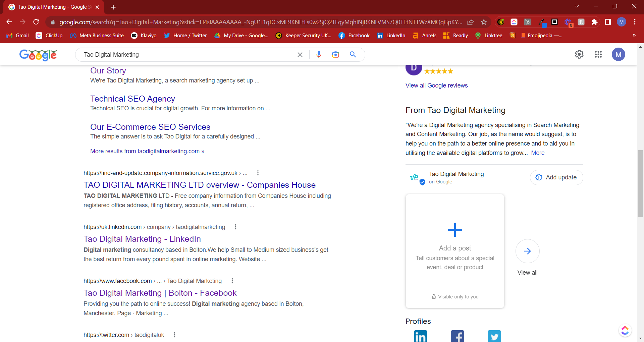This screenshot has width=644, height=342.
Task: Open Google quick settings gear
Action: [579, 54]
